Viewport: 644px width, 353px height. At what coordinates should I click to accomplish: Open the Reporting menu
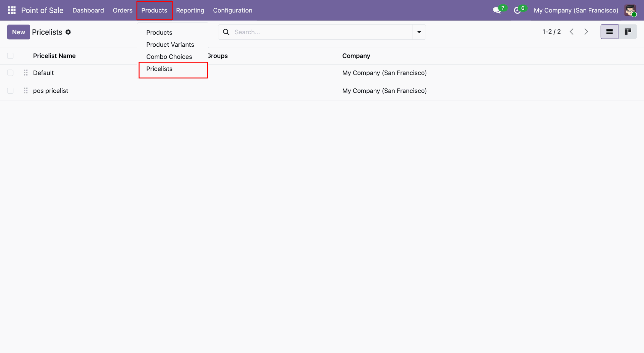click(x=190, y=10)
